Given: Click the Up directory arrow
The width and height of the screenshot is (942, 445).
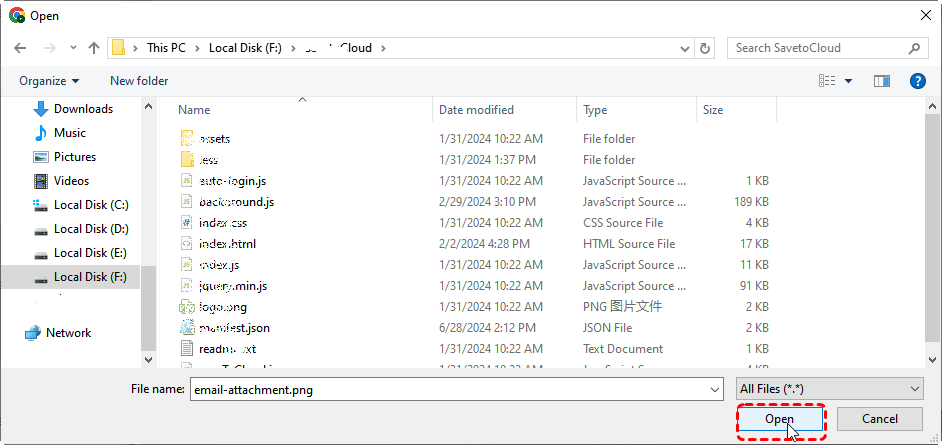Looking at the screenshot, I should click(94, 48).
